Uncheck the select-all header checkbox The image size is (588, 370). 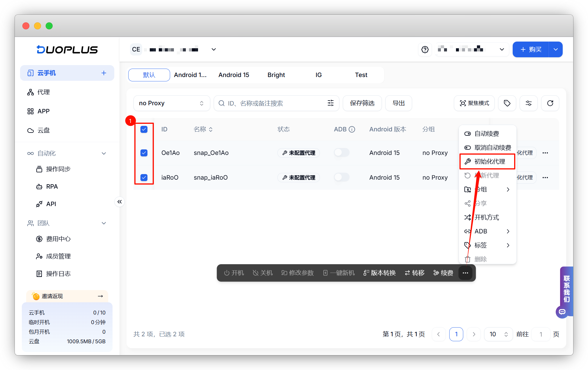[x=144, y=129]
